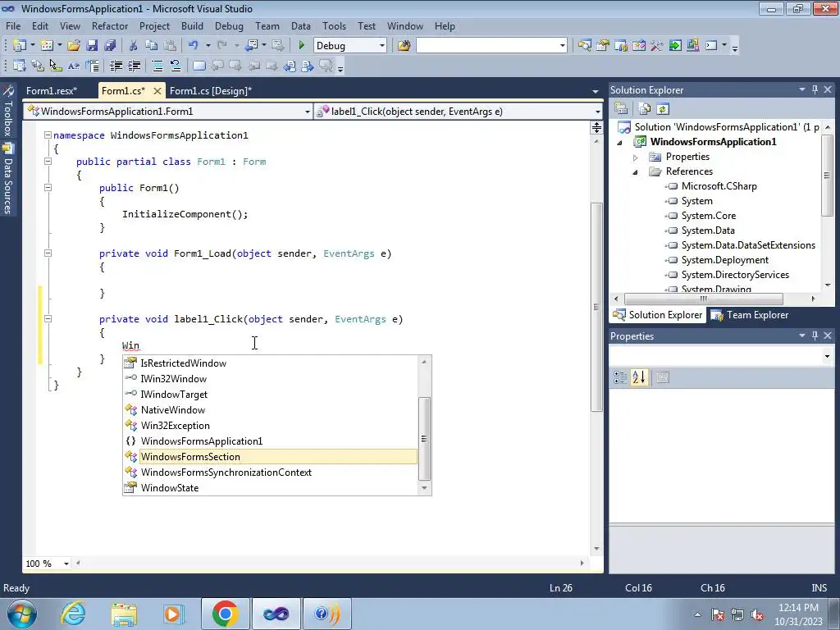Click the Add New Item toolbar icon
840x630 pixels.
47,46
